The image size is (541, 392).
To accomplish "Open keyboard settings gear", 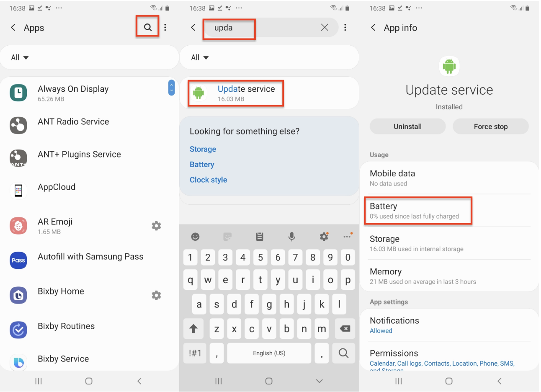I will click(x=324, y=237).
